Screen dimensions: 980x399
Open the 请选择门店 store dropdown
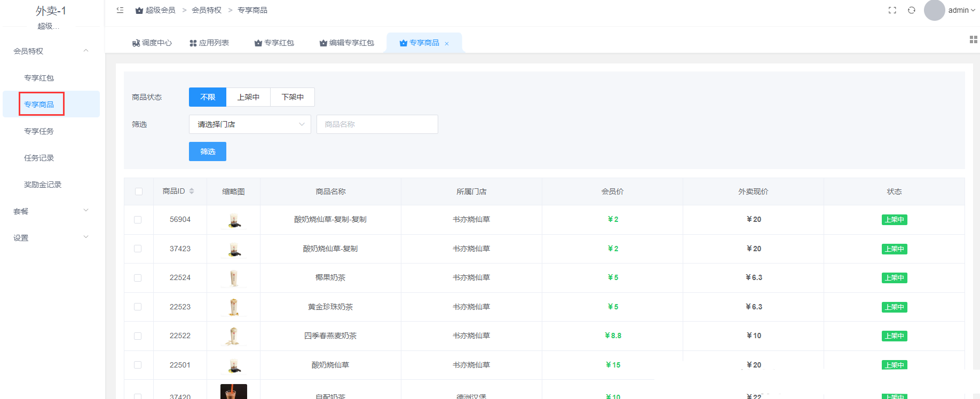pyautogui.click(x=250, y=124)
